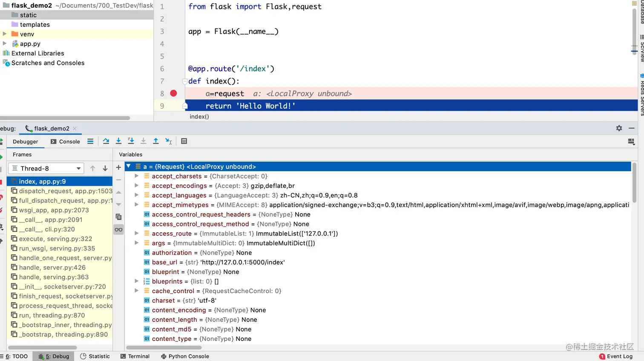644x361 pixels.
Task: Expand the args ImmutableMultiDict variable
Action: pyautogui.click(x=136, y=243)
